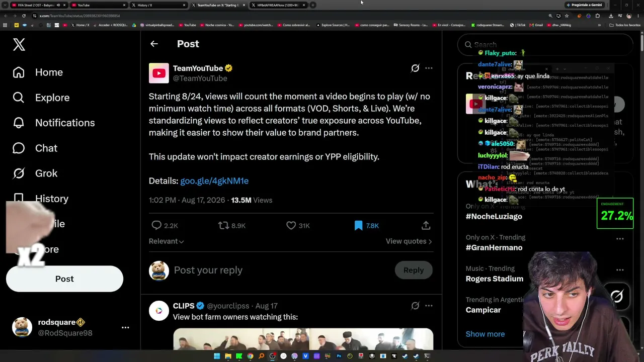
Task: Expand the bookmarks overflow chevron
Action: click(599, 25)
